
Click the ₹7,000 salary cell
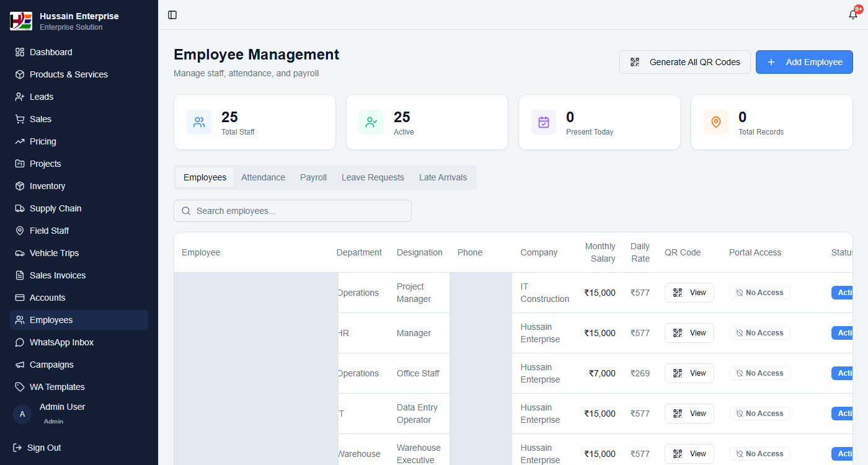(x=602, y=373)
